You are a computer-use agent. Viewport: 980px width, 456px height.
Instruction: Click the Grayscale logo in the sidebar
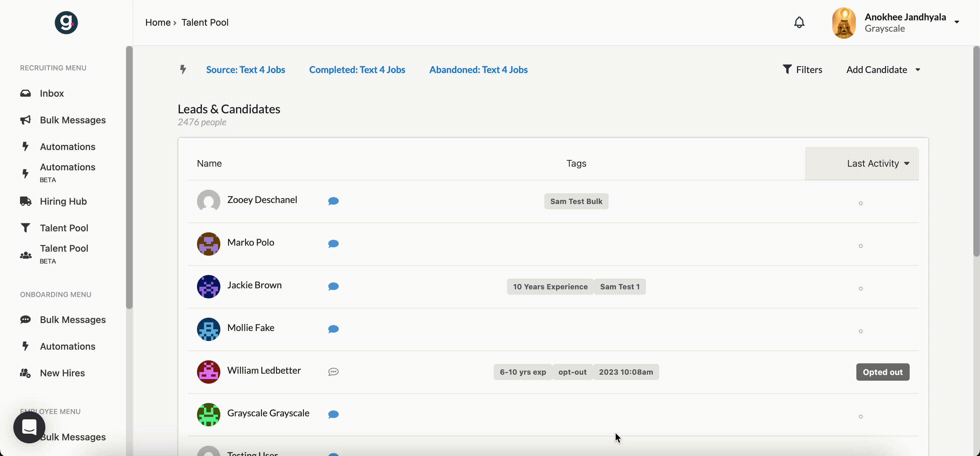click(x=66, y=22)
